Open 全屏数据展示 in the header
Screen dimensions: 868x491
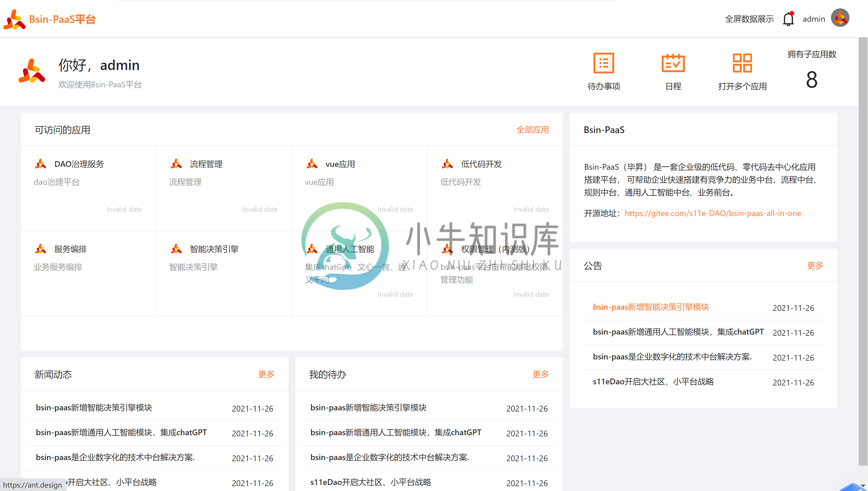[x=749, y=19]
